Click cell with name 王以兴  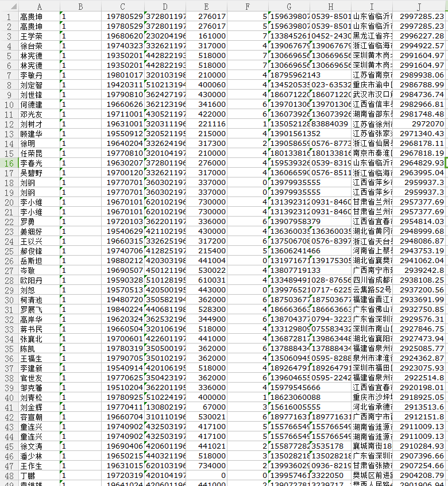39,241
